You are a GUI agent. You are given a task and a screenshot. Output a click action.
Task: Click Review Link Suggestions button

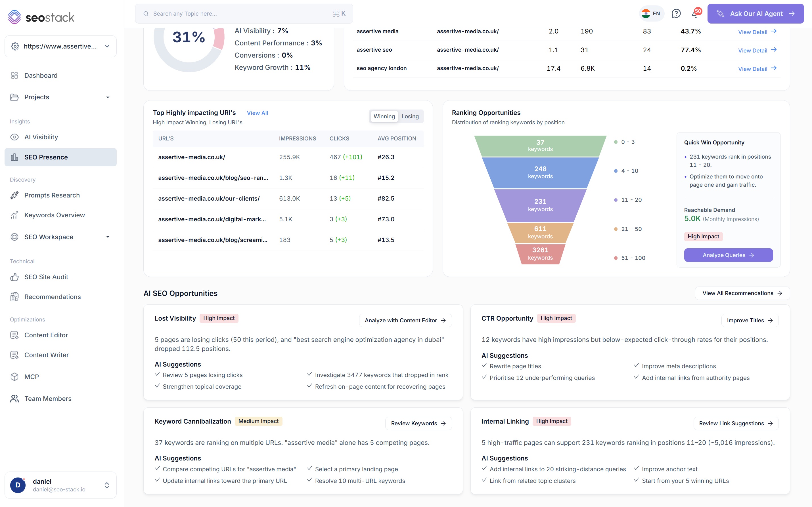(x=736, y=423)
